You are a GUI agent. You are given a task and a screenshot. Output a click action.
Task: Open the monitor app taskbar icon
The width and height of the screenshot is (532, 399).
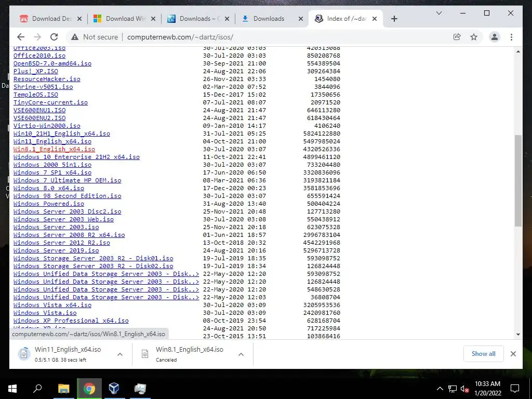(x=140, y=389)
